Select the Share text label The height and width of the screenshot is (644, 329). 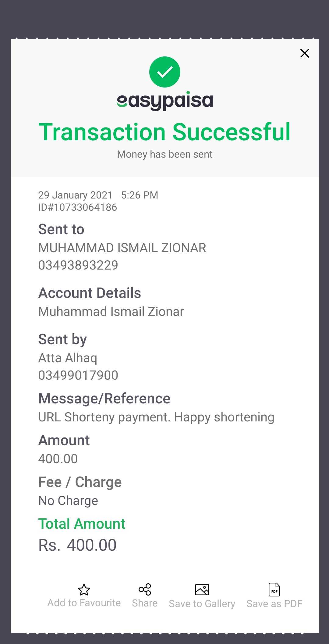click(145, 603)
